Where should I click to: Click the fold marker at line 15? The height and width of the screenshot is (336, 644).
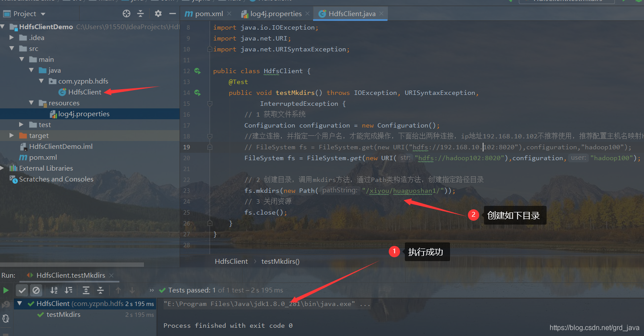click(x=210, y=104)
